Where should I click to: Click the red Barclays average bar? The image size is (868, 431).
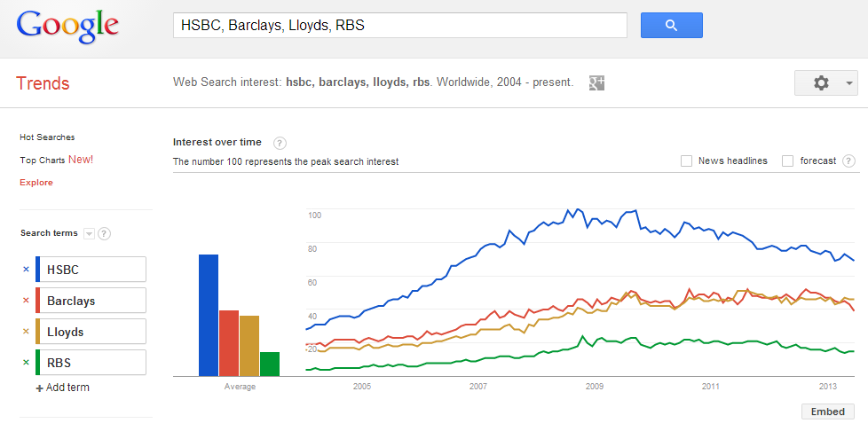pyautogui.click(x=229, y=343)
